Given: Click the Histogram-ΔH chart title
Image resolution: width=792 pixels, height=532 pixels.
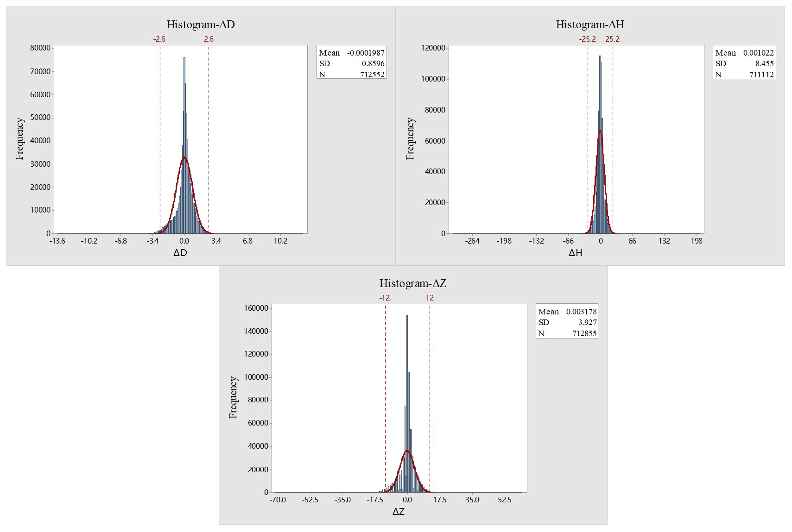Looking at the screenshot, I should coord(589,25).
